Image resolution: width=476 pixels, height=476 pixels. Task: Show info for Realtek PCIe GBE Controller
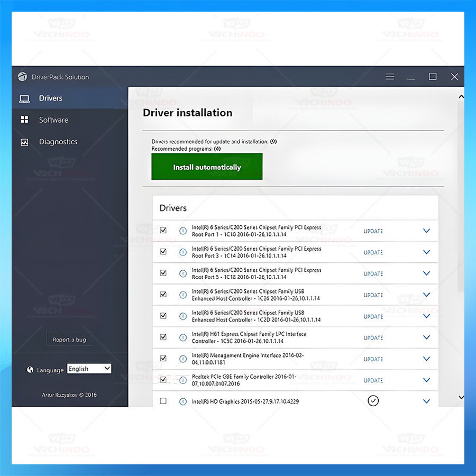(x=183, y=380)
